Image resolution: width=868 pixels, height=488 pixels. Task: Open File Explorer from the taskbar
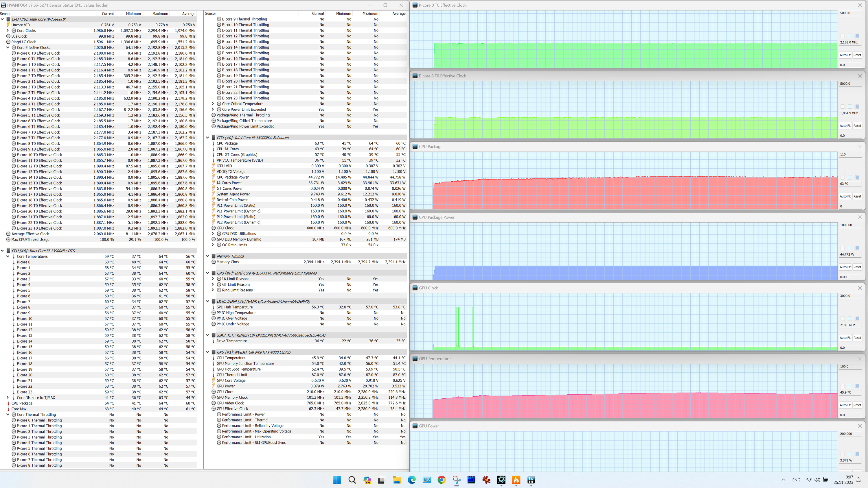(x=397, y=480)
